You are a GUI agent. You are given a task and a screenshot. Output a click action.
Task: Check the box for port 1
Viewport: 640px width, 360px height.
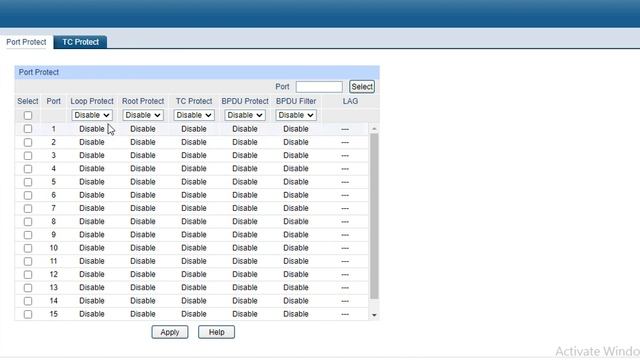coord(28,129)
